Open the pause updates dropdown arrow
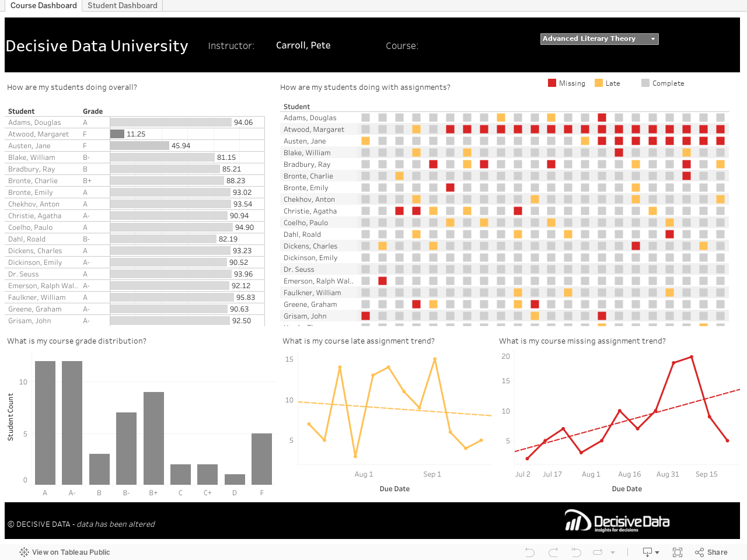747x560 pixels. (613, 552)
